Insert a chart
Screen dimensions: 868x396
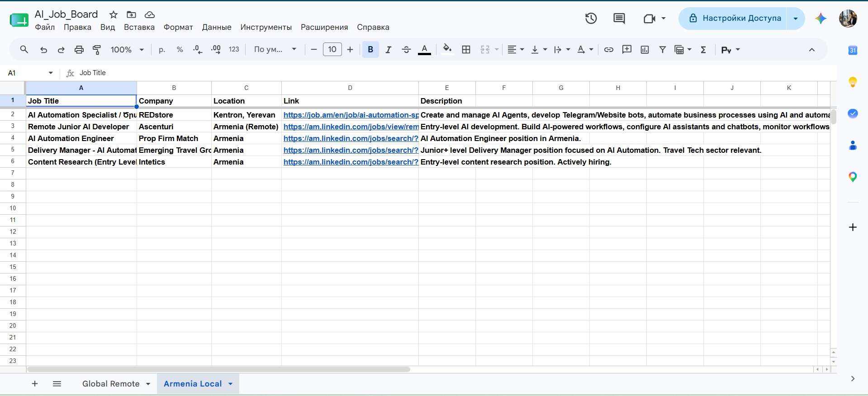[645, 50]
